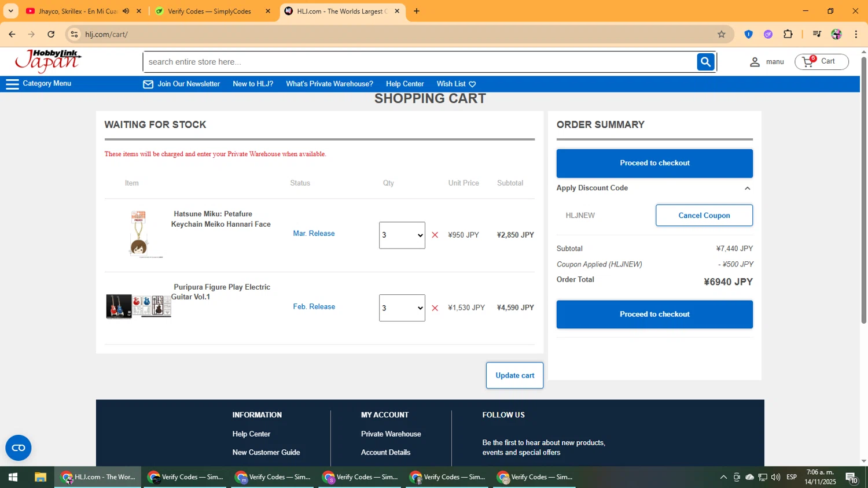Open the Extensions puzzle icon
Screen dimensions: 868x488
click(x=788, y=34)
